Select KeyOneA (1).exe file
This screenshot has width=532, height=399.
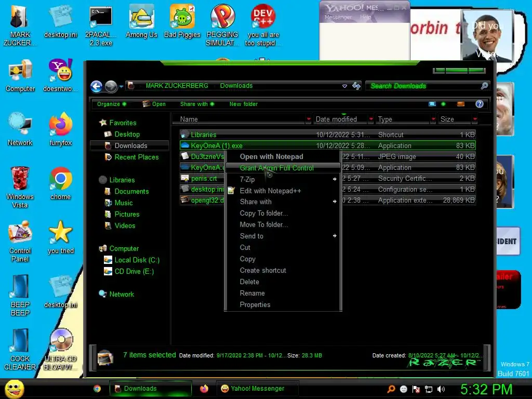pos(327,145)
